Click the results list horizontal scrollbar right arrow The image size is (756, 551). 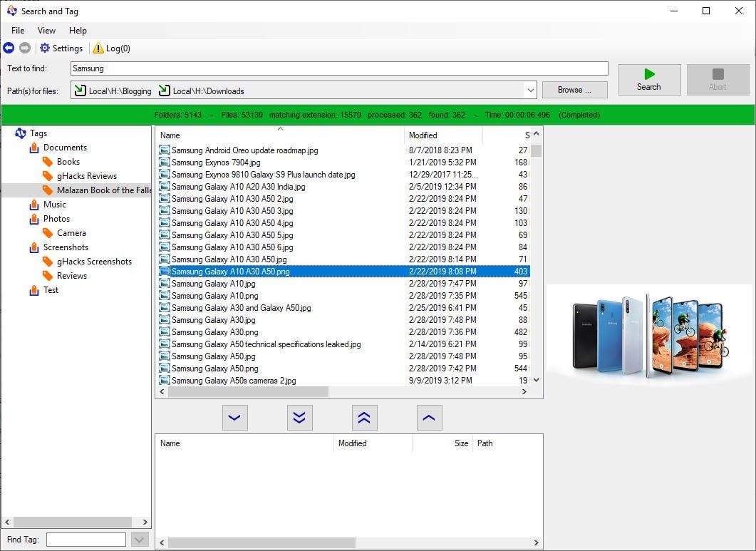tap(524, 392)
